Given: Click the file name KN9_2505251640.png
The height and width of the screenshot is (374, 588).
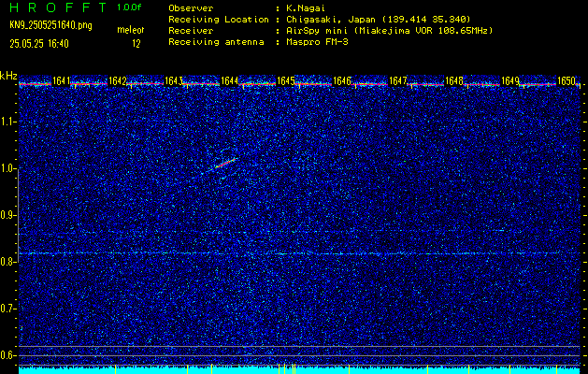Looking at the screenshot, I should point(50,25).
